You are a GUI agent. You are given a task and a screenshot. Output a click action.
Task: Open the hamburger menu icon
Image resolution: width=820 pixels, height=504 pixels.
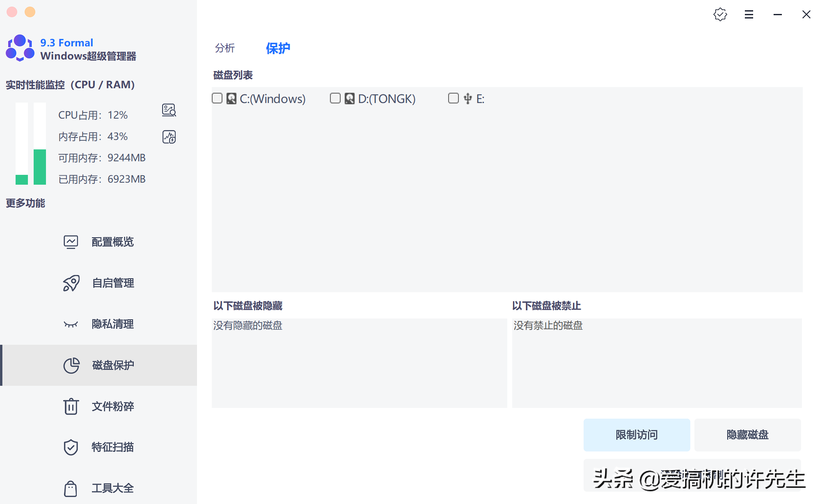(x=749, y=14)
